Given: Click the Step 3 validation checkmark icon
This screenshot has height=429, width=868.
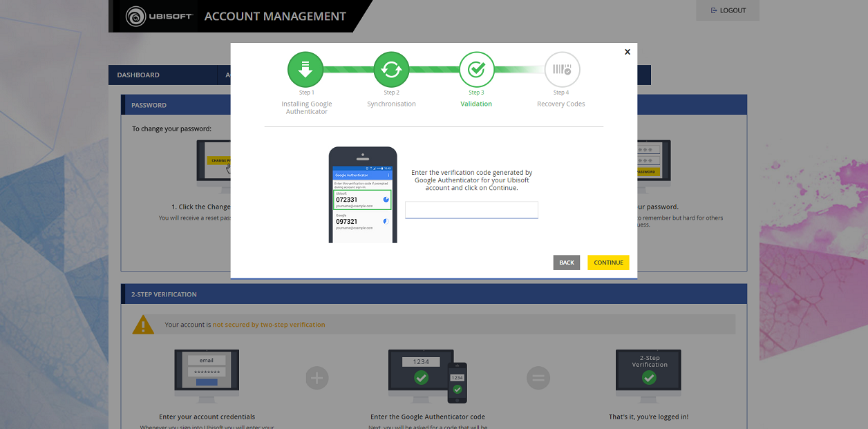Looking at the screenshot, I should (x=476, y=69).
